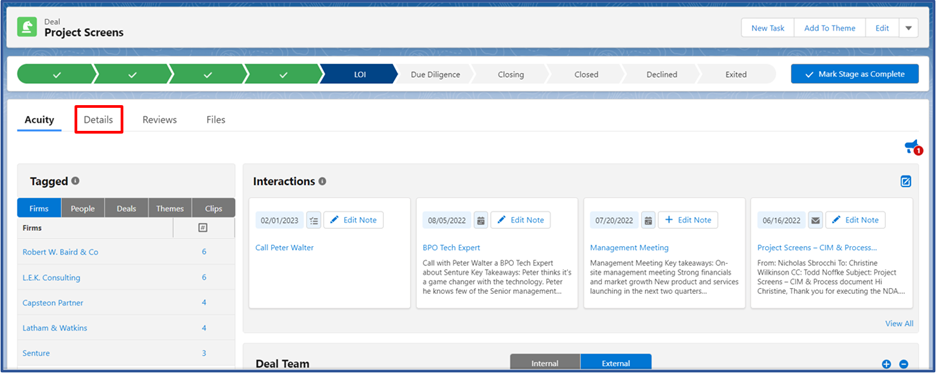Click count 4 for Capsteon Partner
Screen dimensions: 936x373
[204, 303]
